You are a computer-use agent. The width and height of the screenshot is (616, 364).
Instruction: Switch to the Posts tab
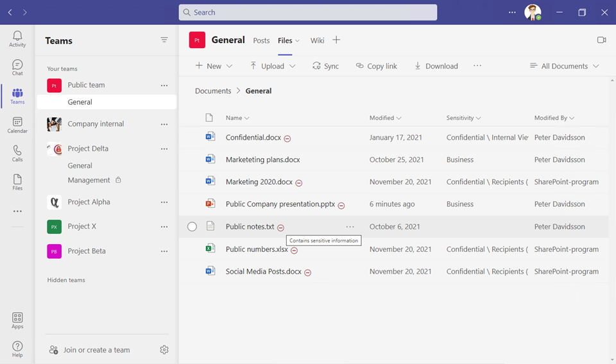point(261,40)
